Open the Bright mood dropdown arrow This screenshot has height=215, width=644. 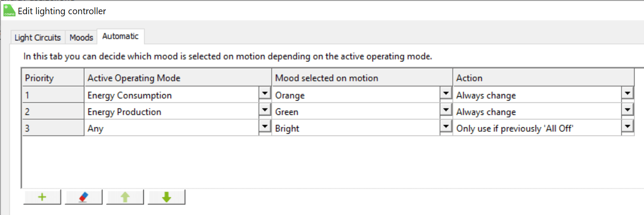click(446, 127)
